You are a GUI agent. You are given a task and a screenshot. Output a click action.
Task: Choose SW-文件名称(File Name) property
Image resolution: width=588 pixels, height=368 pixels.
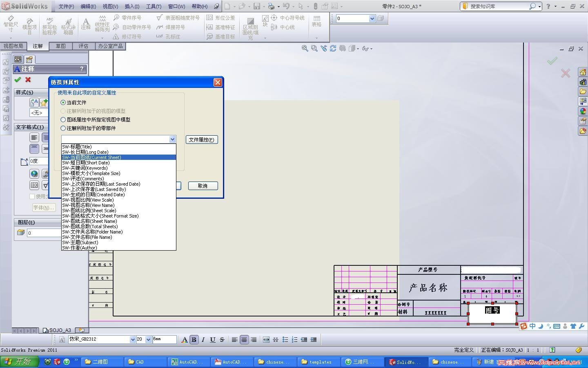[119, 237]
